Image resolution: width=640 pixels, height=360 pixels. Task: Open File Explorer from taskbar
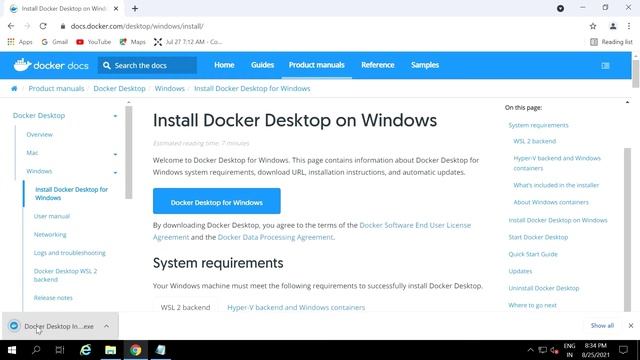click(x=110, y=350)
